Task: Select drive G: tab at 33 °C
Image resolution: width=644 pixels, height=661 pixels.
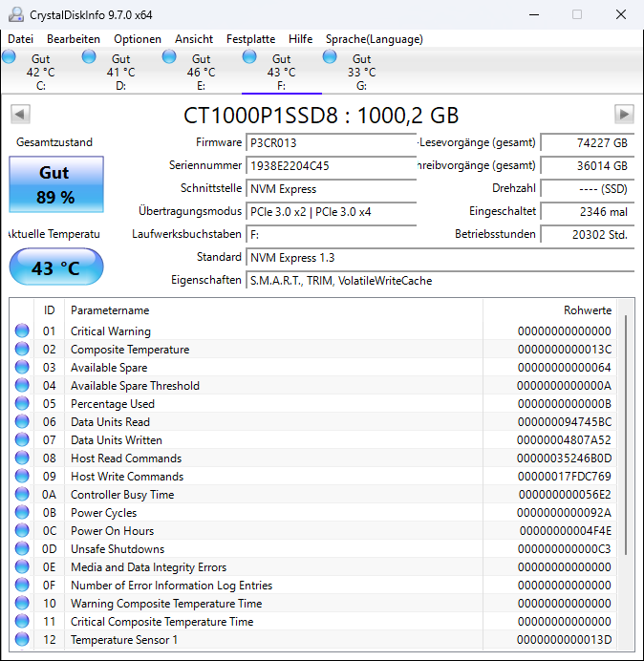Action: pos(361,72)
